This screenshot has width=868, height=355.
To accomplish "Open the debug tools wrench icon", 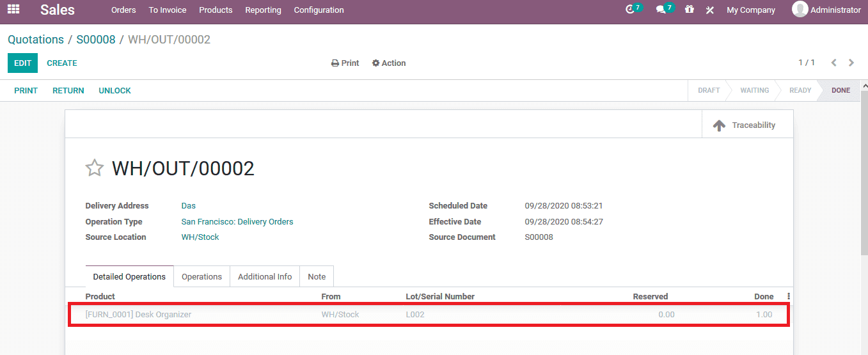I will tap(710, 10).
